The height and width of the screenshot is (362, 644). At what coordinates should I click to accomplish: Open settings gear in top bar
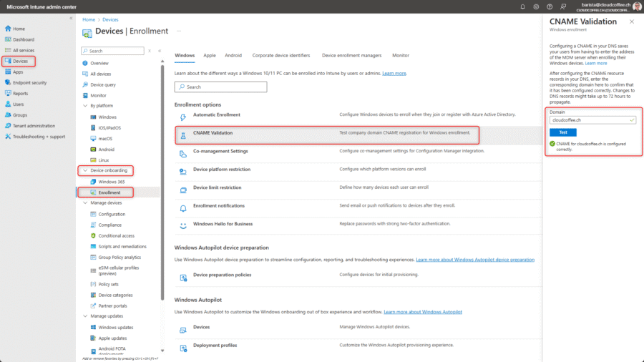tap(536, 6)
